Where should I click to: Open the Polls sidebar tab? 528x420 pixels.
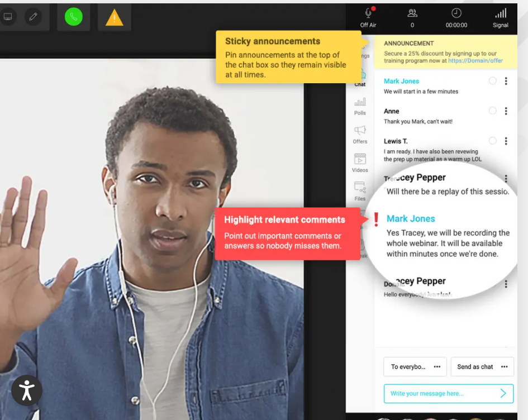pos(360,106)
